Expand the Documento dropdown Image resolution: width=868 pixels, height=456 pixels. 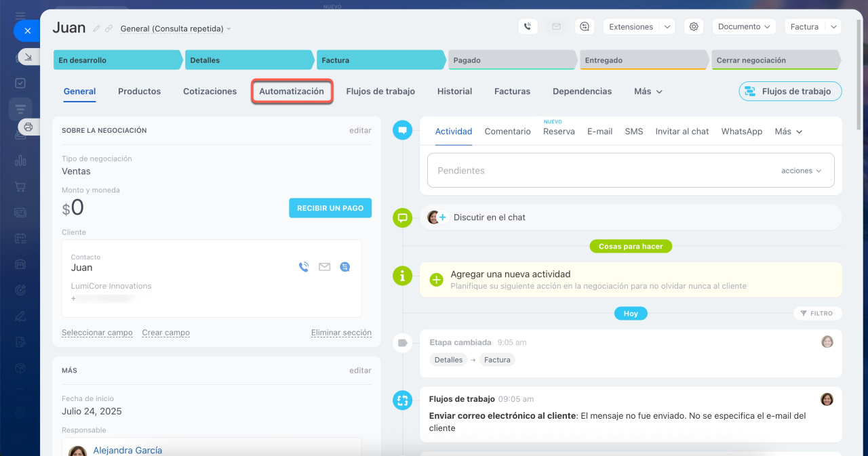tap(744, 26)
